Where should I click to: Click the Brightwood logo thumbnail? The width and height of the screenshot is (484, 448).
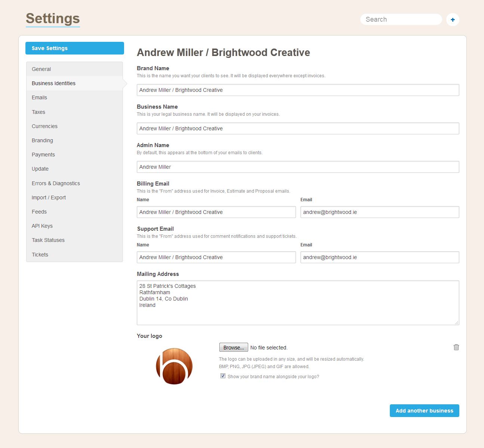174,366
